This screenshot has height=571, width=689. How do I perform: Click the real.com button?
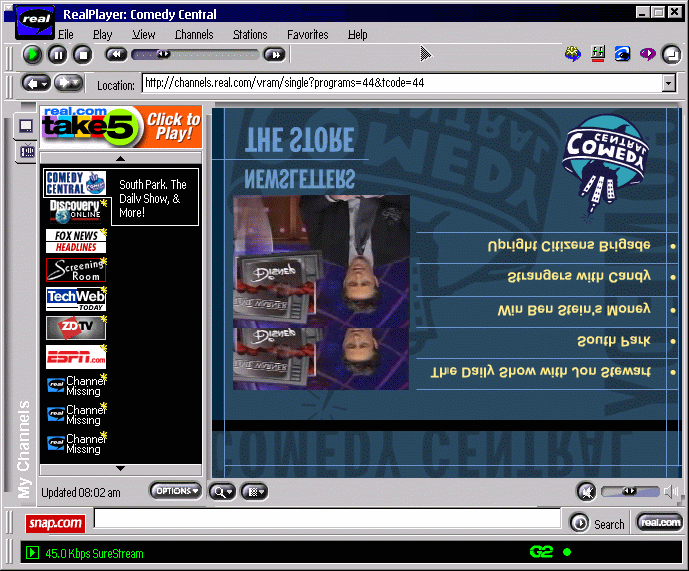(x=660, y=522)
